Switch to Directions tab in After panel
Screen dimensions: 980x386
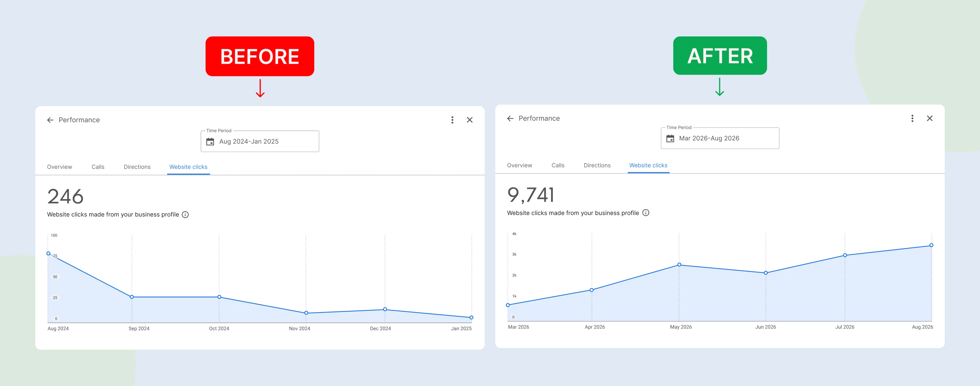click(597, 165)
